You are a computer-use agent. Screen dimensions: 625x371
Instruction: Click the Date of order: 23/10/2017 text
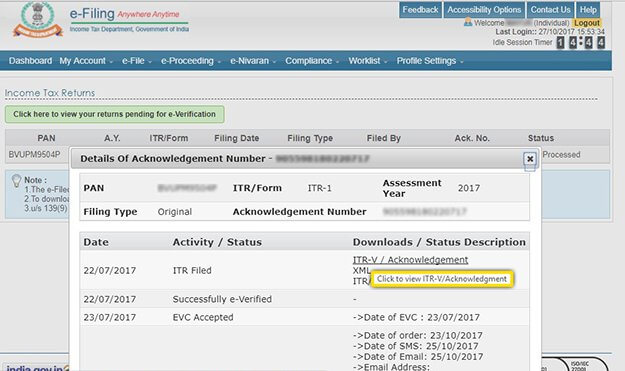(x=418, y=336)
